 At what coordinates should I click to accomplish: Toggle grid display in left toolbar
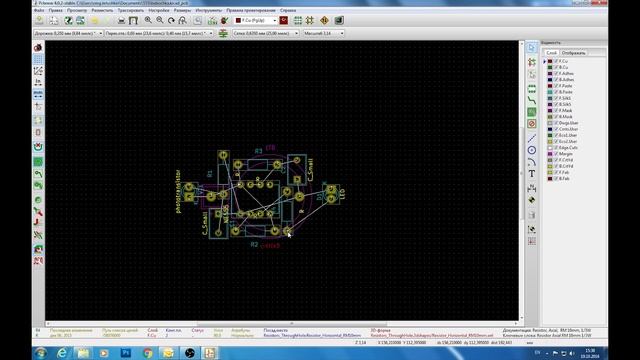click(38, 60)
